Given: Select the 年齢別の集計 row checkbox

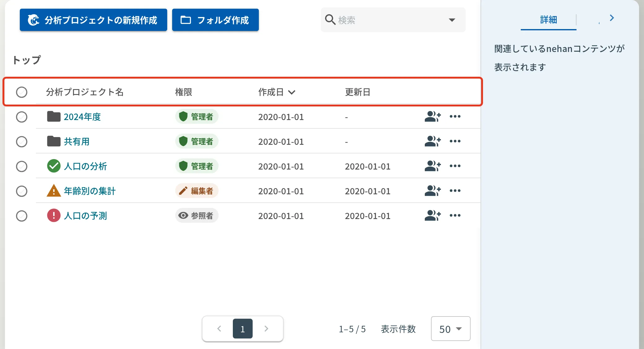Looking at the screenshot, I should click(22, 191).
